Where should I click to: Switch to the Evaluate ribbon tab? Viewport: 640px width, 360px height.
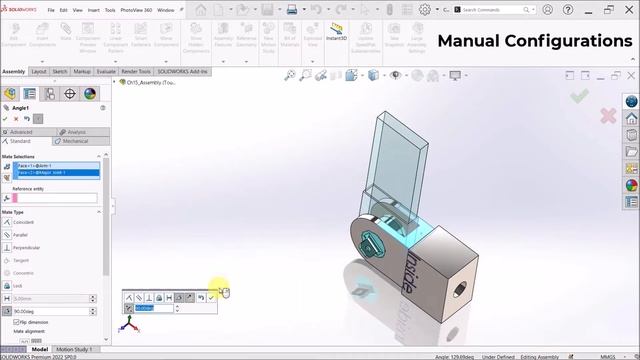coord(106,71)
